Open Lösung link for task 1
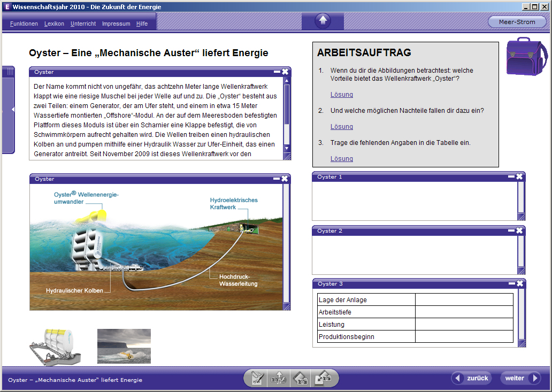Viewport: 552px width, 392px height. point(341,94)
